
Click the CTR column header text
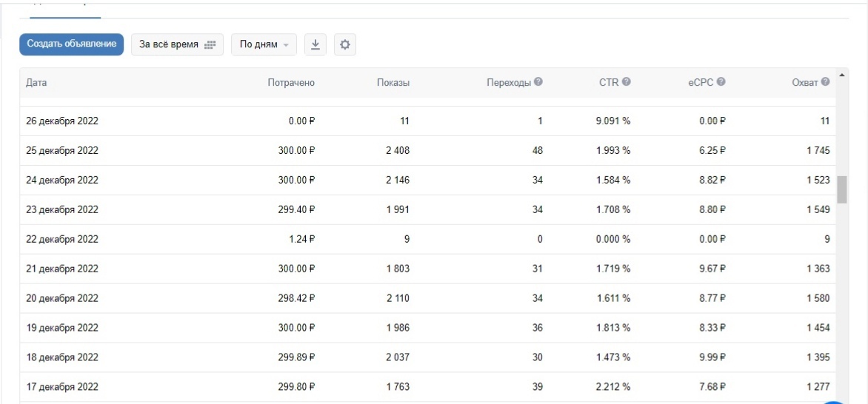click(609, 83)
